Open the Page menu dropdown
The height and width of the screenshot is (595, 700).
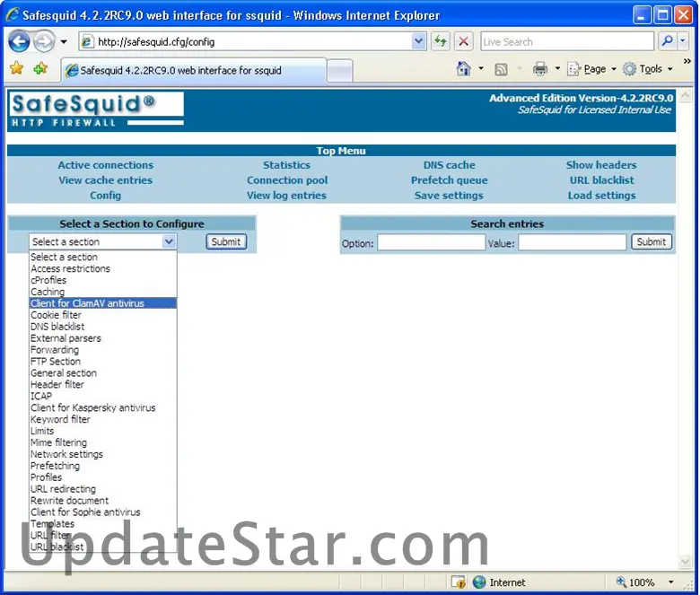point(592,69)
